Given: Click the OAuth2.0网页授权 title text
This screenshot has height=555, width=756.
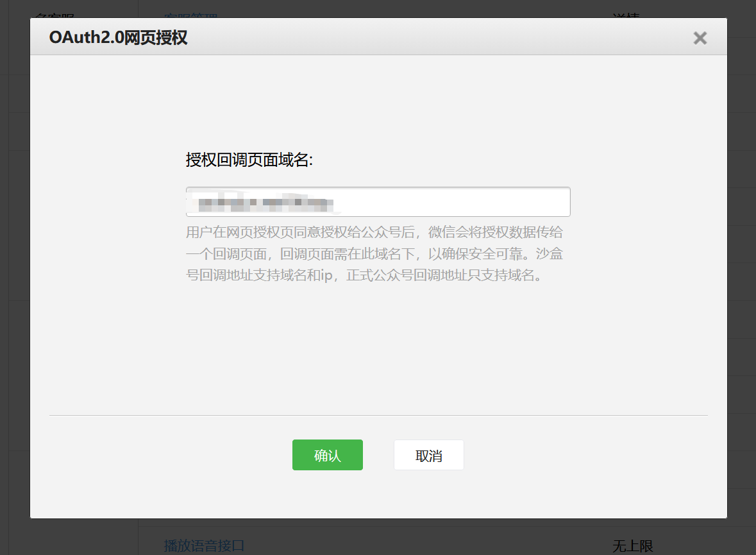Looking at the screenshot, I should (117, 38).
